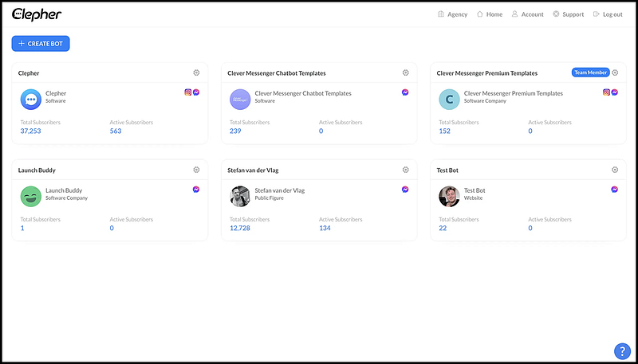Image resolution: width=638 pixels, height=364 pixels.
Task: Click Messenger icon on Clever Messenger Premium Templates card
Action: click(614, 92)
